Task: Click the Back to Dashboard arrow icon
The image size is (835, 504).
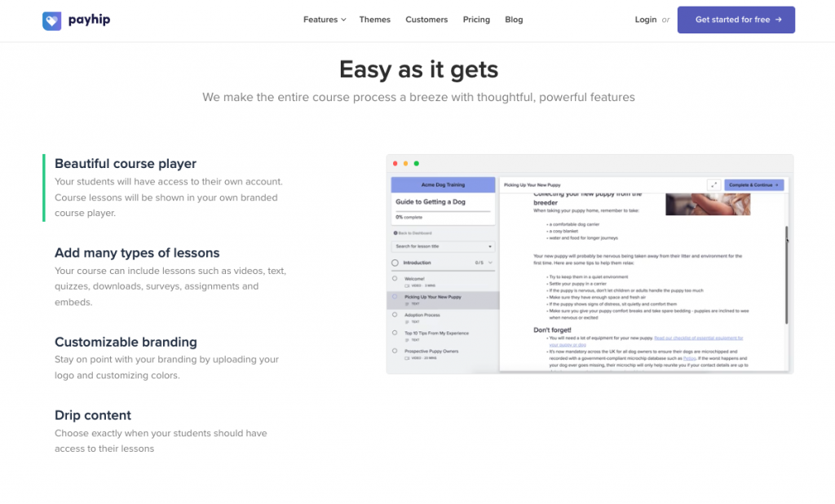Action: pos(395,233)
